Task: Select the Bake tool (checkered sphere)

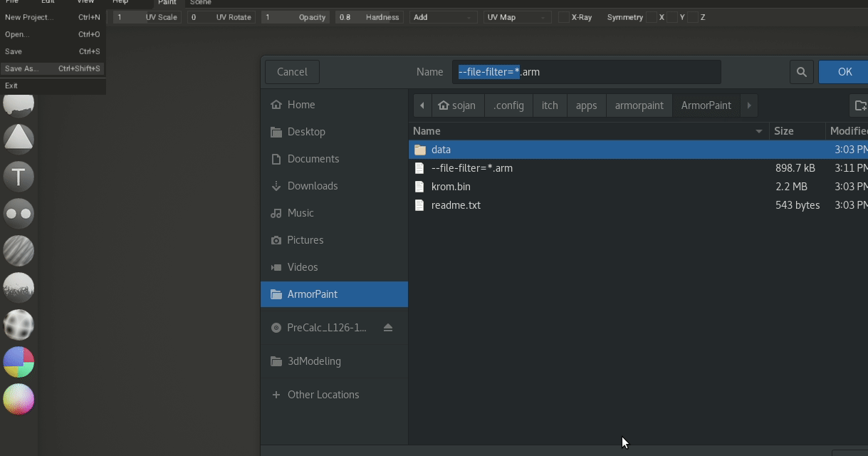Action: point(19,324)
